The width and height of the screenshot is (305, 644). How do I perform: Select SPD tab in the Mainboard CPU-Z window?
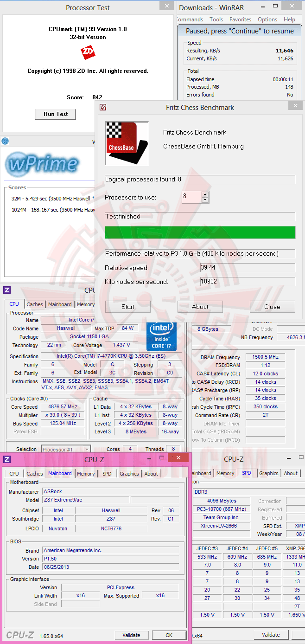107,474
